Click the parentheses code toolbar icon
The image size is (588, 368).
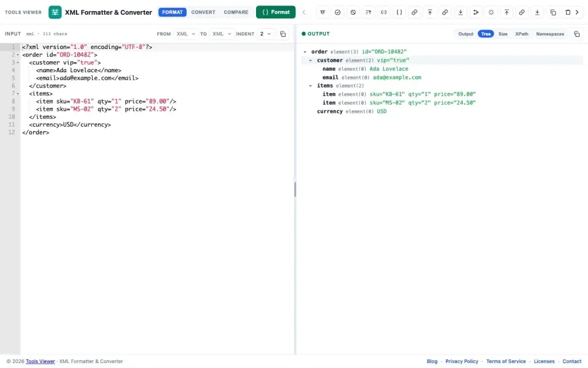click(x=383, y=12)
